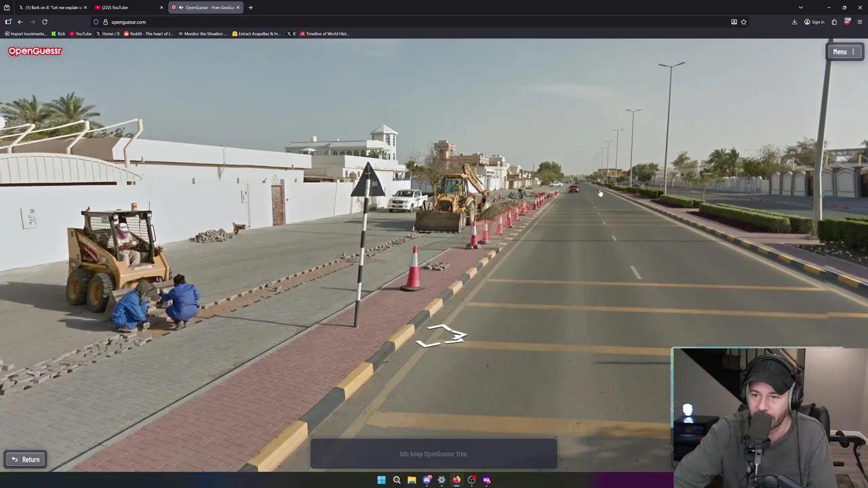Screen dimensions: 868x488
Task: Open Windows taskbar Search
Action: [397, 480]
